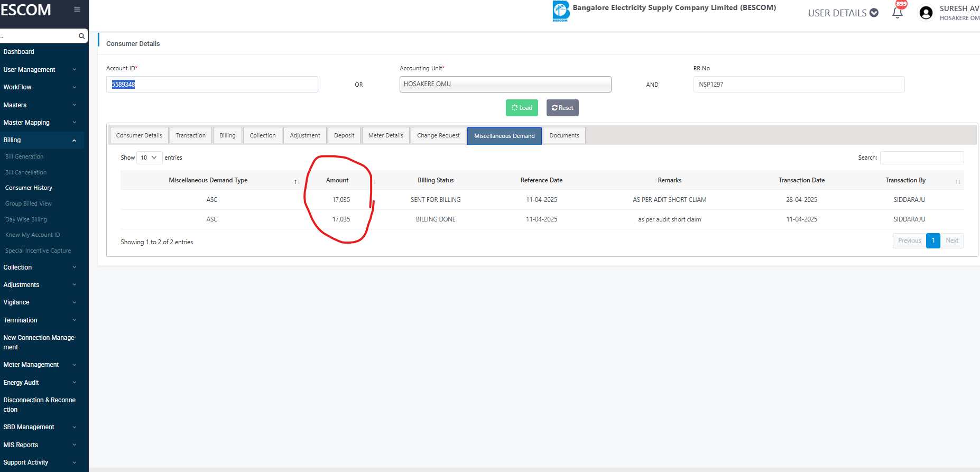Click SENT FOR BILLING status cell
Viewport: 980px width, 472px height.
(x=436, y=200)
